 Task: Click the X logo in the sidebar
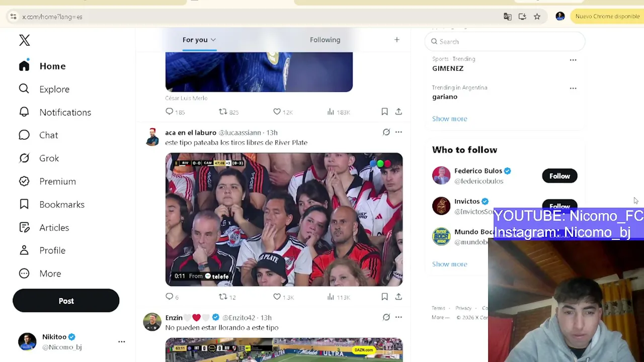coord(24,40)
